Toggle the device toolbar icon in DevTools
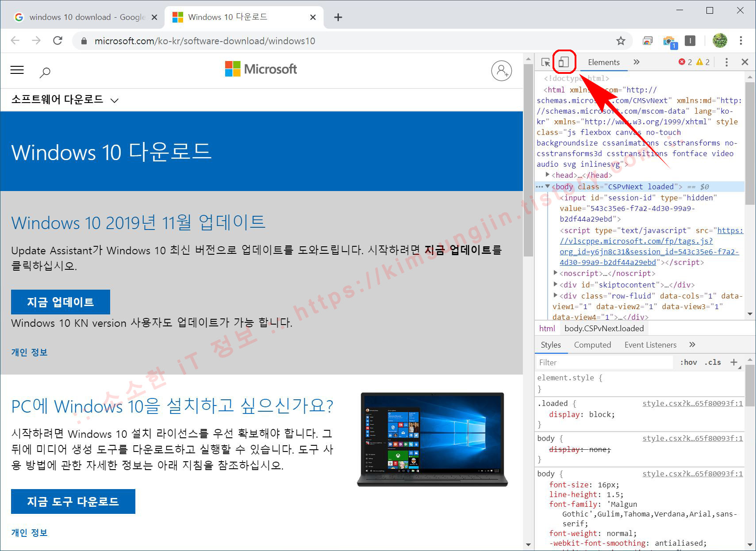Image resolution: width=756 pixels, height=551 pixels. click(564, 62)
